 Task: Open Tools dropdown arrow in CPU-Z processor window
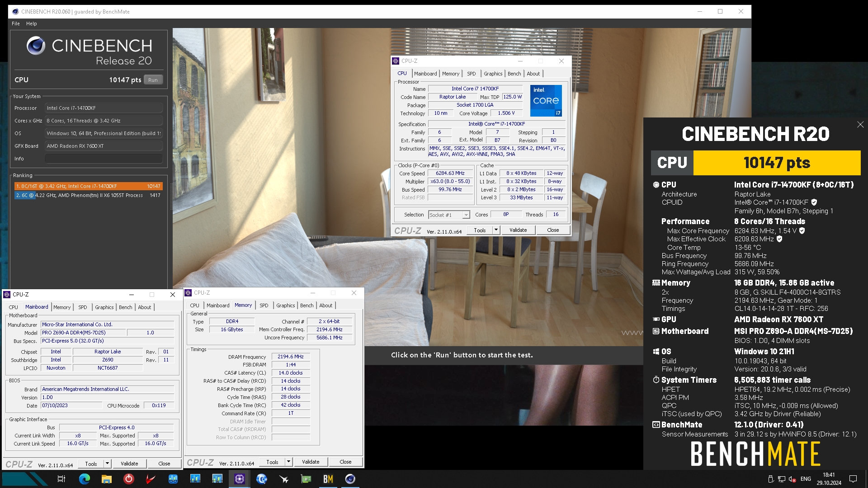point(496,230)
